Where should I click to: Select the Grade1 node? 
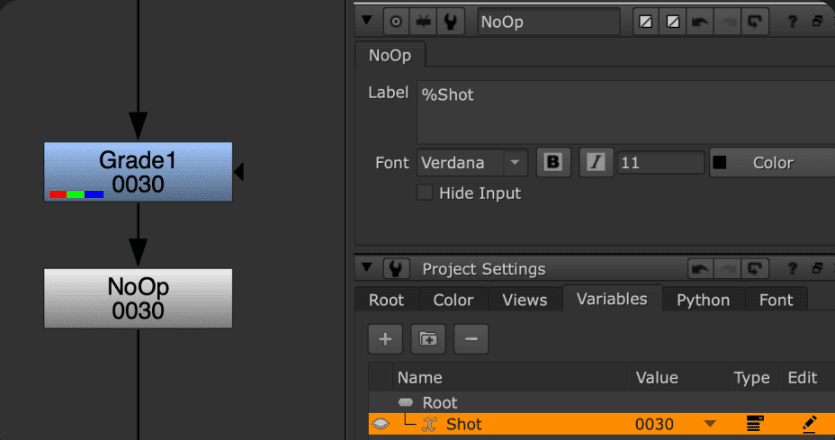[138, 170]
